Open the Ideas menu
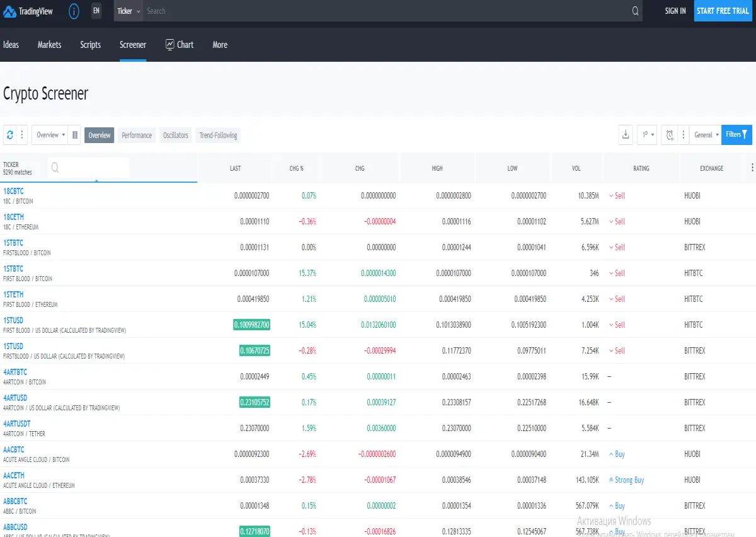Image resolution: width=756 pixels, height=537 pixels. pos(11,45)
